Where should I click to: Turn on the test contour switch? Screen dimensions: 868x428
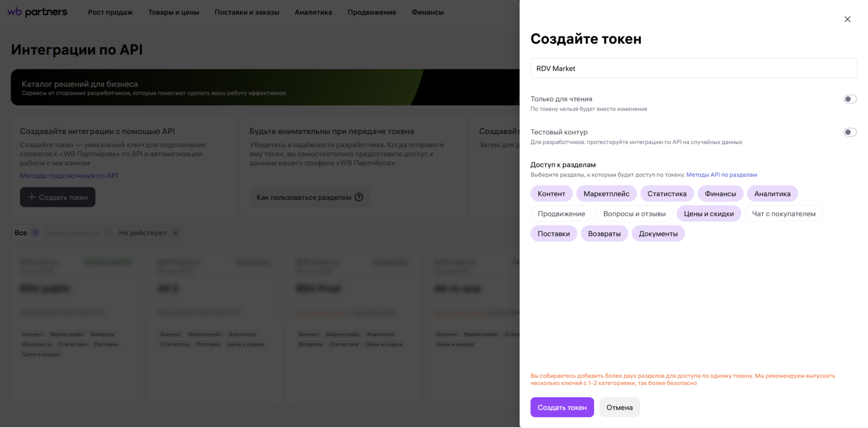click(x=849, y=132)
